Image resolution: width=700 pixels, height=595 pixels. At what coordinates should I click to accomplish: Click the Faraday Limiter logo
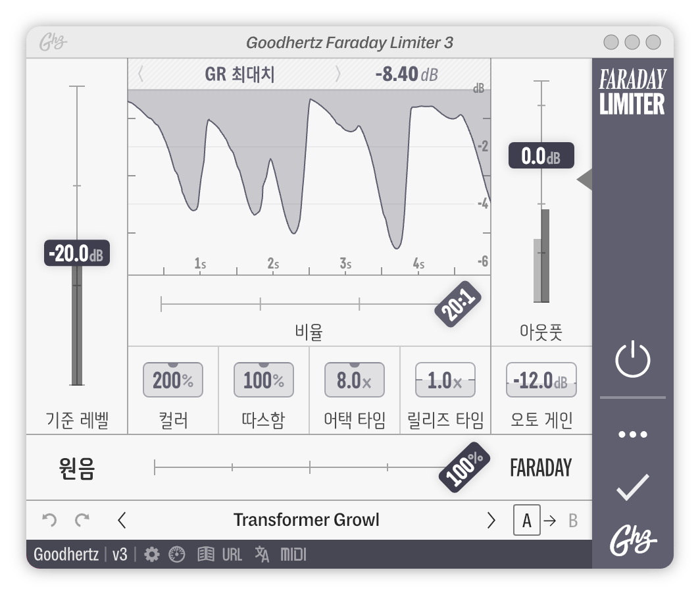pos(633,91)
